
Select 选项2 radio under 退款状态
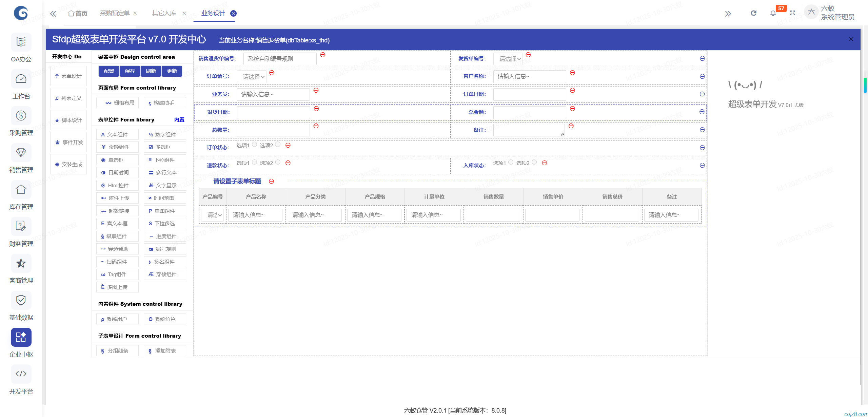(x=278, y=163)
